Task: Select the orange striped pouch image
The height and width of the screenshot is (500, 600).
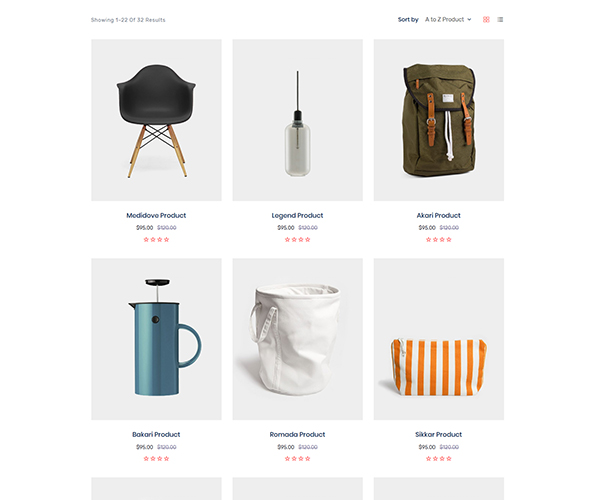Action: [439, 339]
